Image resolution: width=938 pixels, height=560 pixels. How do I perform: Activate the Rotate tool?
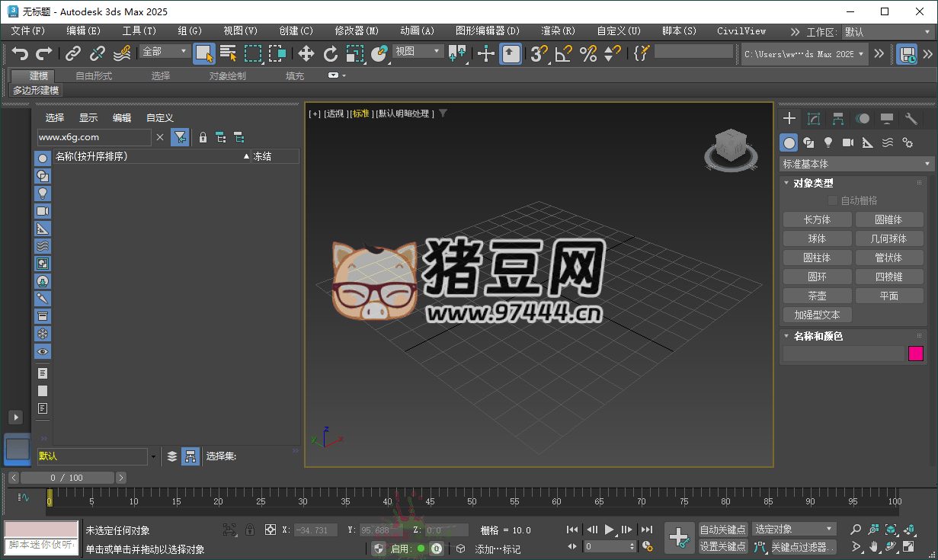[331, 53]
